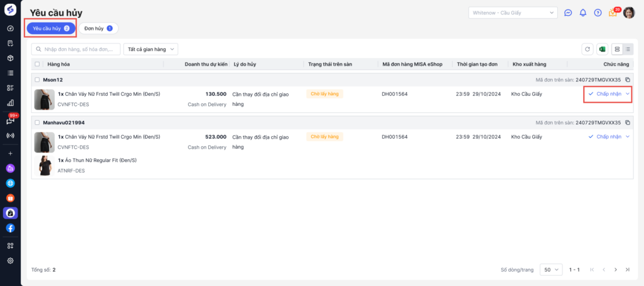Click the help question mark icon
The width and height of the screenshot is (644, 286).
point(597,13)
